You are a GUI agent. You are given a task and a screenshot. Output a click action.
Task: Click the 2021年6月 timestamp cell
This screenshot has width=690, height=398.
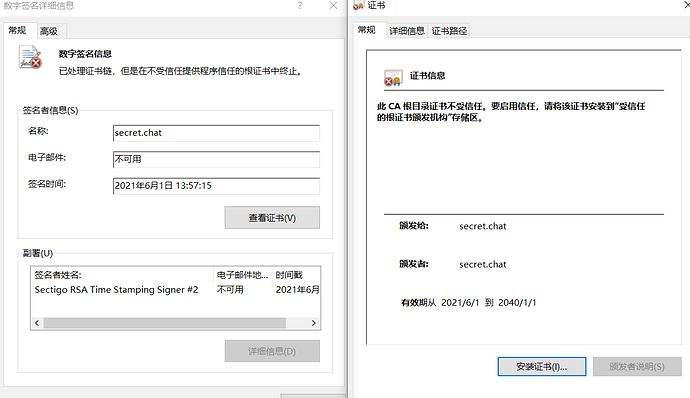click(x=297, y=290)
